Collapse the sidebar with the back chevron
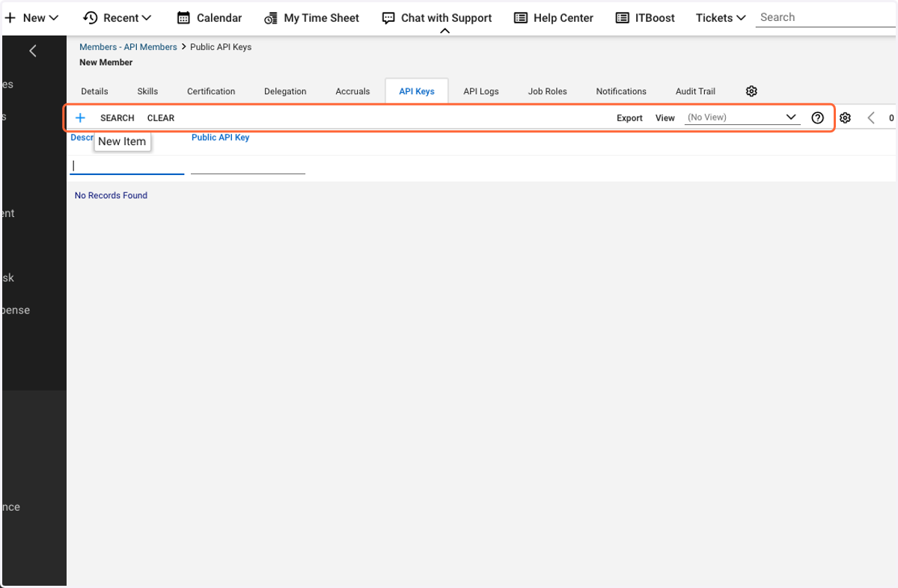The image size is (898, 588). click(x=33, y=51)
